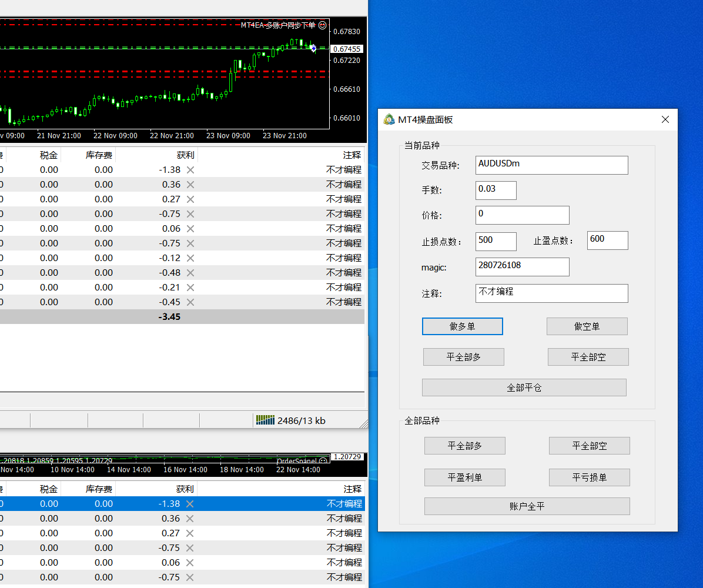Focus the 手数 field showing 0.03
703x588 pixels.
pyautogui.click(x=496, y=190)
